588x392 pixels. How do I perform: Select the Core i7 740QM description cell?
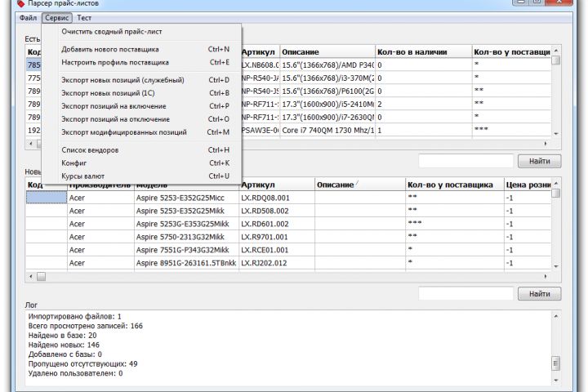327,131
